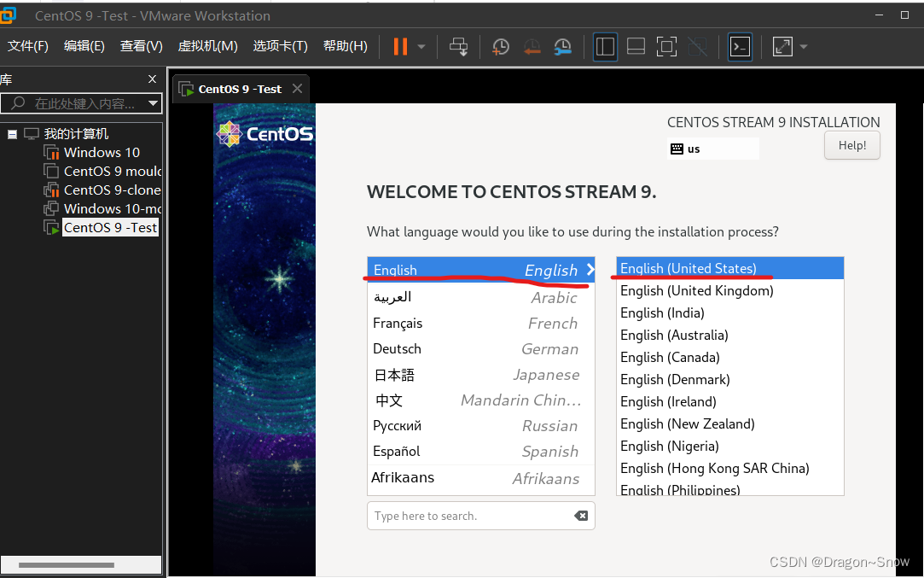
Task: Select English (New Zealand) locale
Action: coord(730,424)
